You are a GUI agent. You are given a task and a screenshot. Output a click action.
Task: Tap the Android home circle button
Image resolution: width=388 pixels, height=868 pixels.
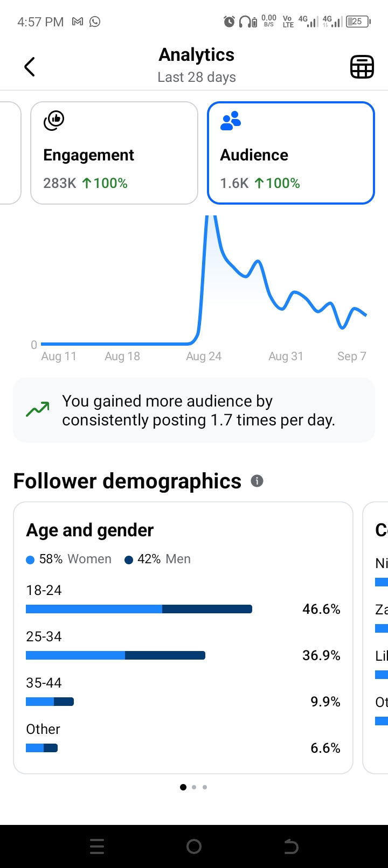[x=194, y=846]
